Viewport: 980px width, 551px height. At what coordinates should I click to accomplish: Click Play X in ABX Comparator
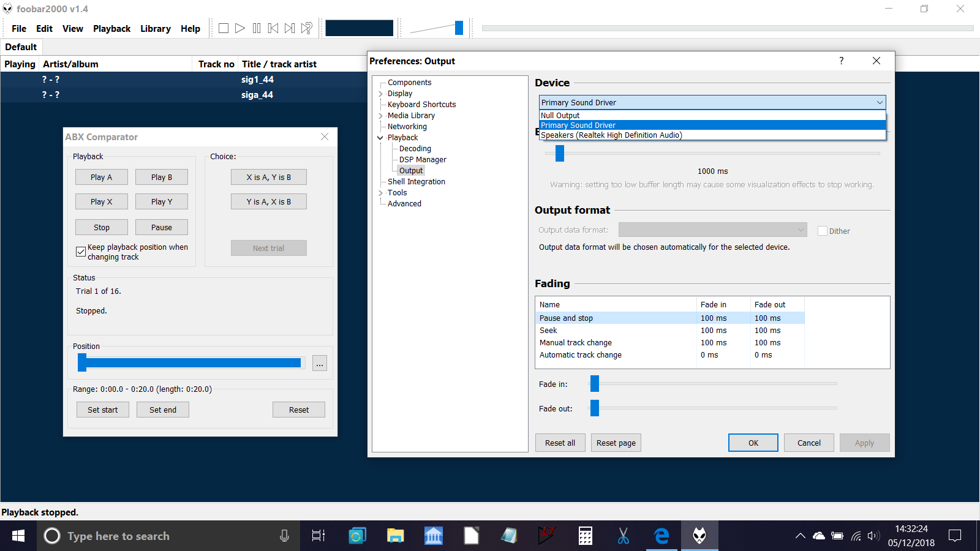click(x=102, y=201)
